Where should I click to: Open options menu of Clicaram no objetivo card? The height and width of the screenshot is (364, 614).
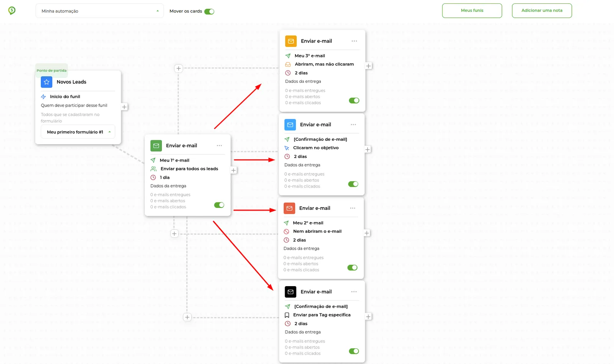pos(353,125)
